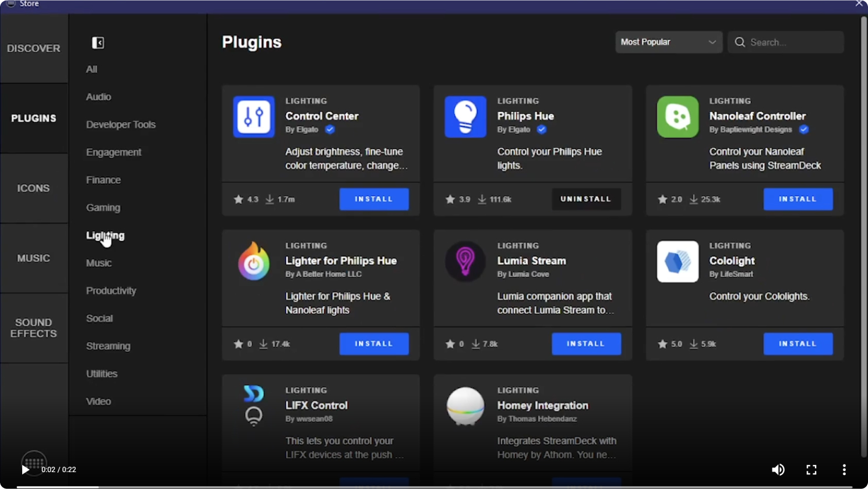Open the Homey Integration sphere icon
868x489 pixels.
465,406
